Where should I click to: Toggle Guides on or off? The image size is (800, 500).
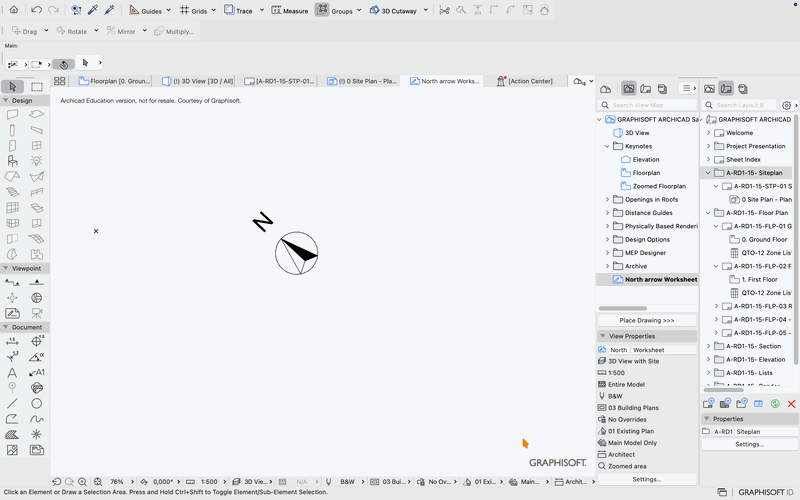tap(145, 10)
